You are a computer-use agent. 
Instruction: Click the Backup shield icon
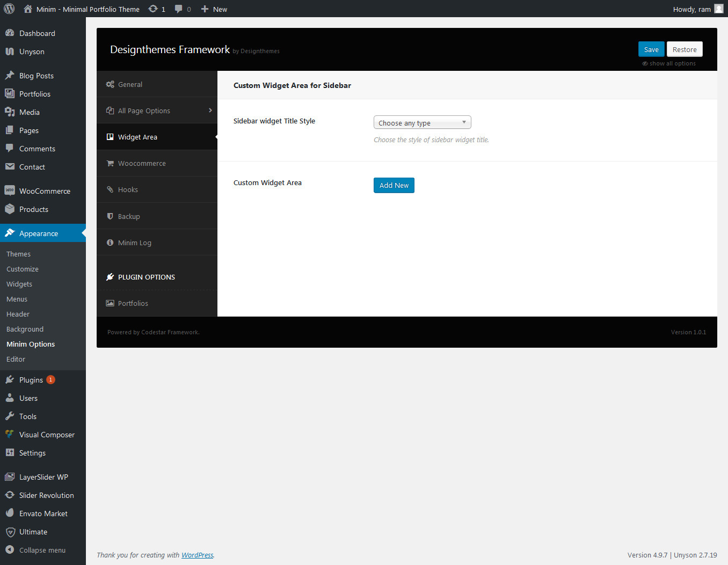[x=110, y=216]
